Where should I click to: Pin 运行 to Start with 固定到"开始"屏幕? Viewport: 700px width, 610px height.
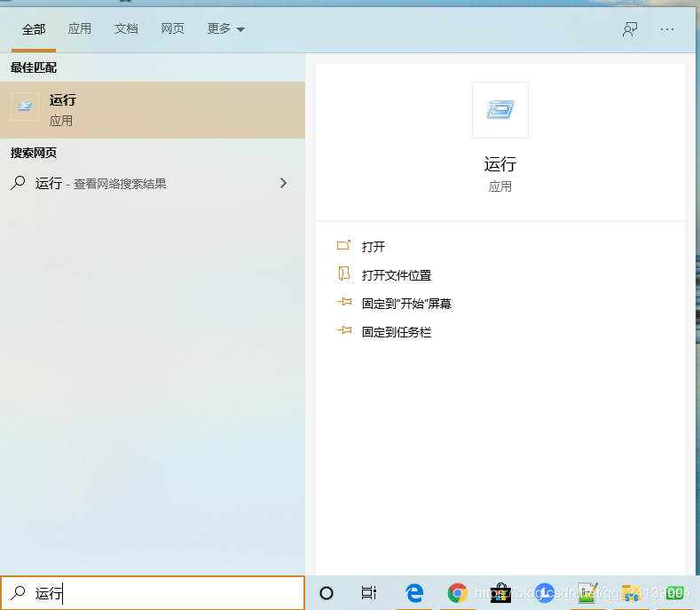click(406, 304)
